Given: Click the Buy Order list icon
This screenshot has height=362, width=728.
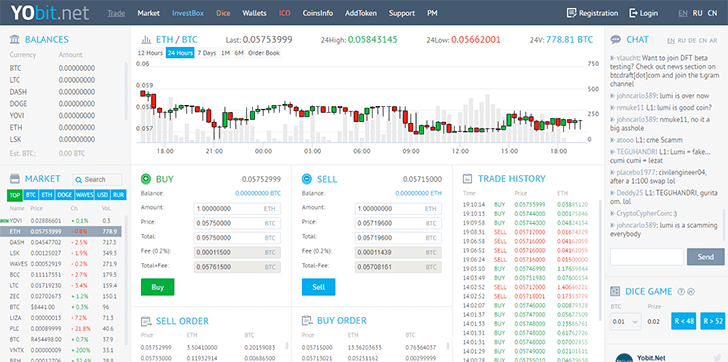Looking at the screenshot, I should (307, 321).
